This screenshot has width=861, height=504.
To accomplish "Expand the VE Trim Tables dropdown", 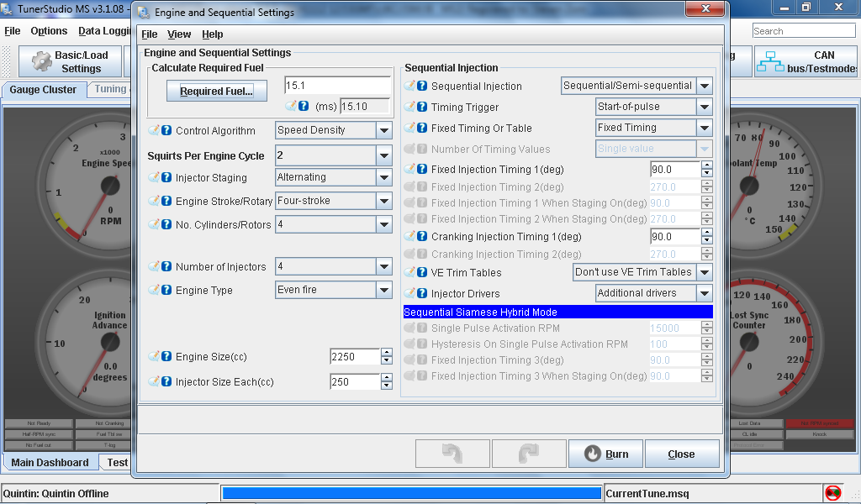I will tap(705, 272).
